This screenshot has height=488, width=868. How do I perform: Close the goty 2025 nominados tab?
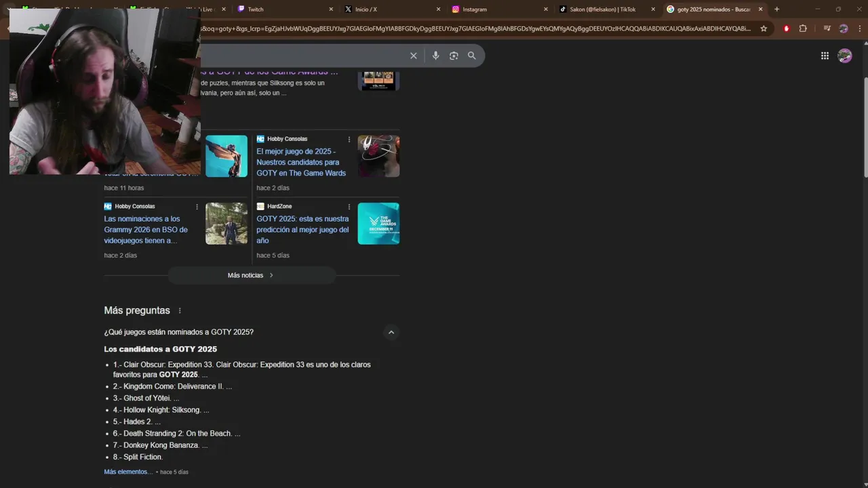pos(760,9)
